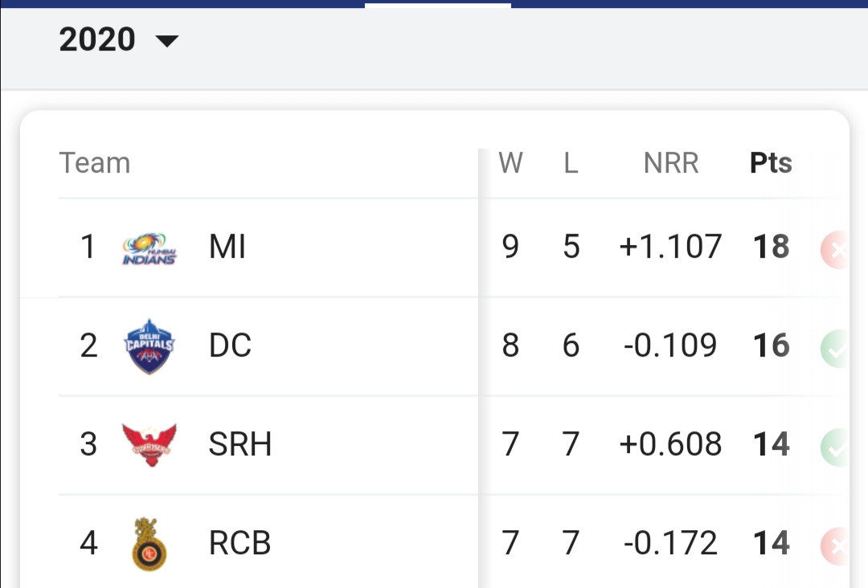868x588 pixels.
Task: Open the SRH team name link
Action: pyautogui.click(x=240, y=444)
